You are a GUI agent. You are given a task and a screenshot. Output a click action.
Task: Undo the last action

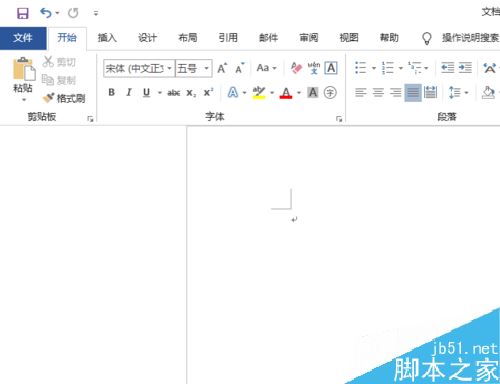[46, 13]
